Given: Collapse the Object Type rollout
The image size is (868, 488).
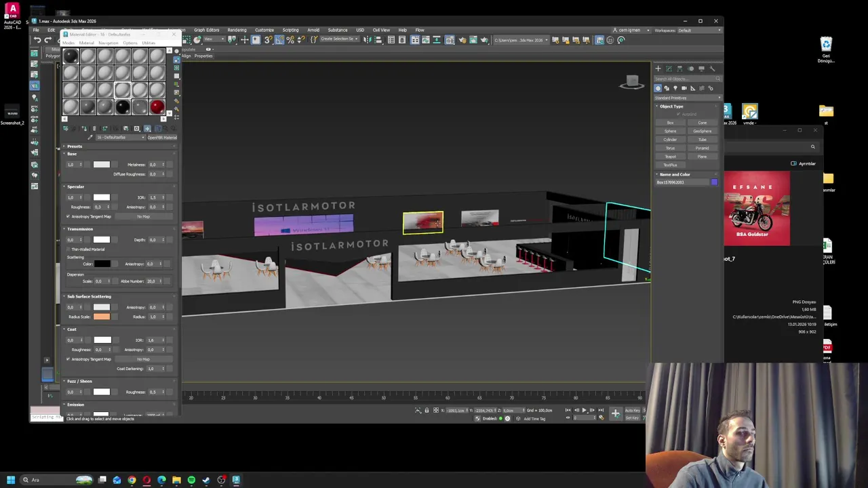Looking at the screenshot, I should coord(671,106).
